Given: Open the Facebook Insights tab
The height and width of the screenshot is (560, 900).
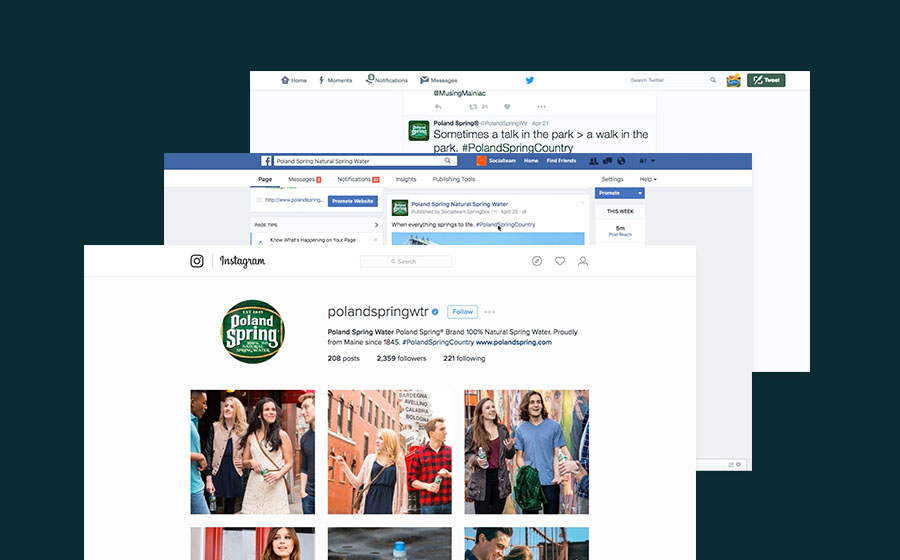Looking at the screenshot, I should pyautogui.click(x=406, y=179).
